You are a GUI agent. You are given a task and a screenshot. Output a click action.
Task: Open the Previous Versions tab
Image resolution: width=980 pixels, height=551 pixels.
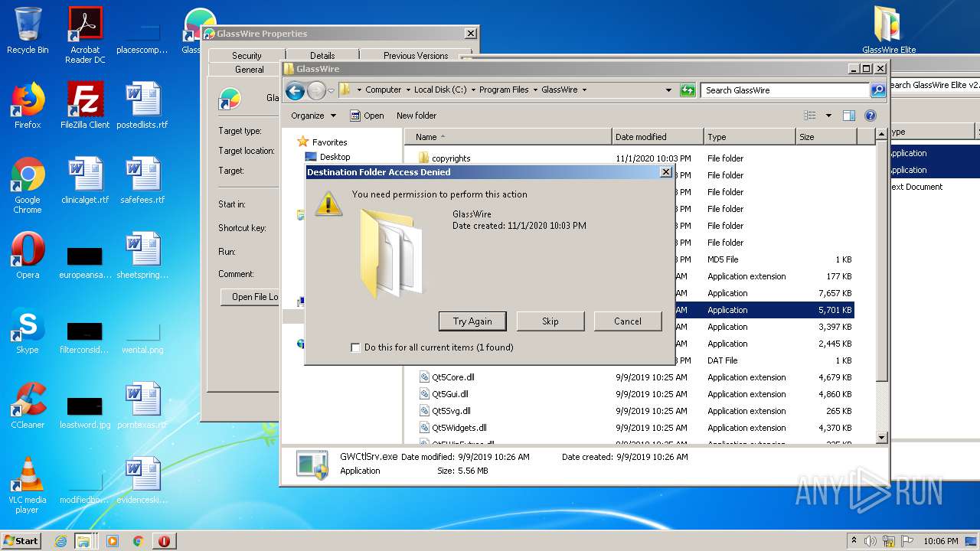click(x=416, y=55)
